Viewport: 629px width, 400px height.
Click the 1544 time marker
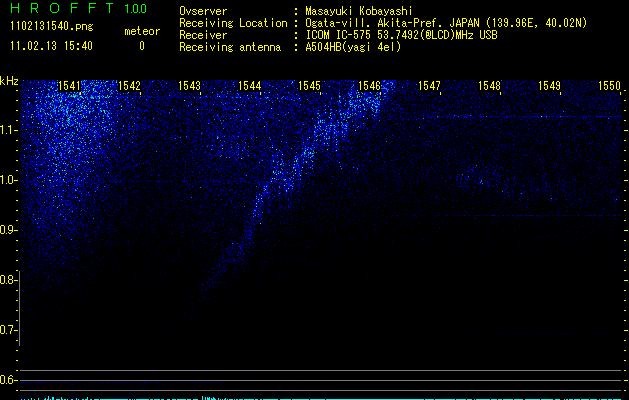[x=250, y=86]
